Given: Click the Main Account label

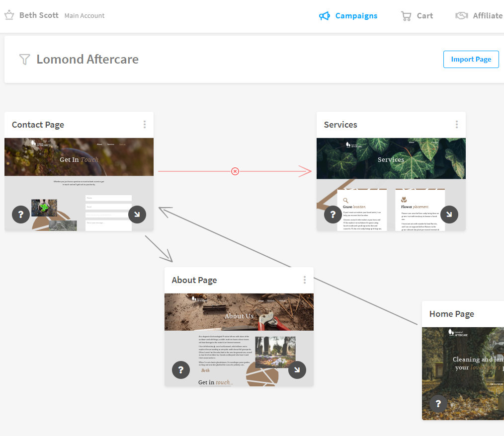Looking at the screenshot, I should tap(84, 15).
